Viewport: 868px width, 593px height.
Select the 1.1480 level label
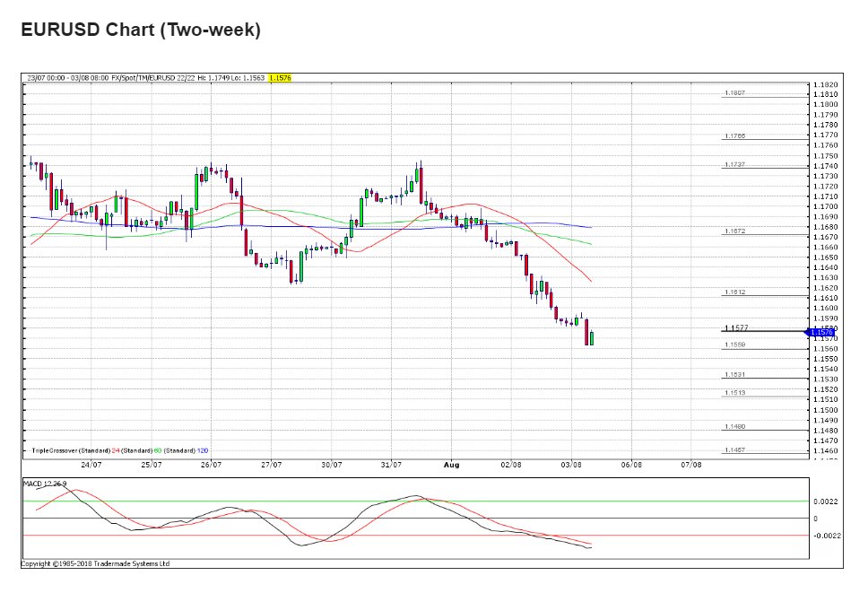[x=735, y=426]
